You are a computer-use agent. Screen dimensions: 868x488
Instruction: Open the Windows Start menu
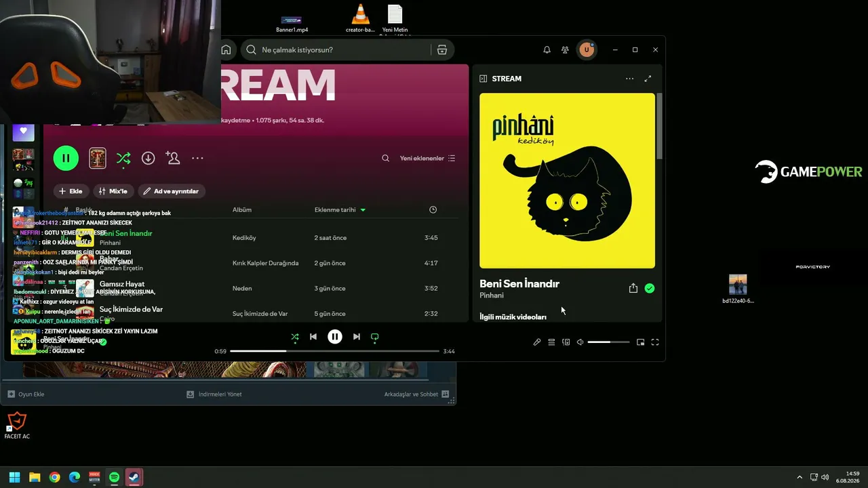tap(14, 477)
